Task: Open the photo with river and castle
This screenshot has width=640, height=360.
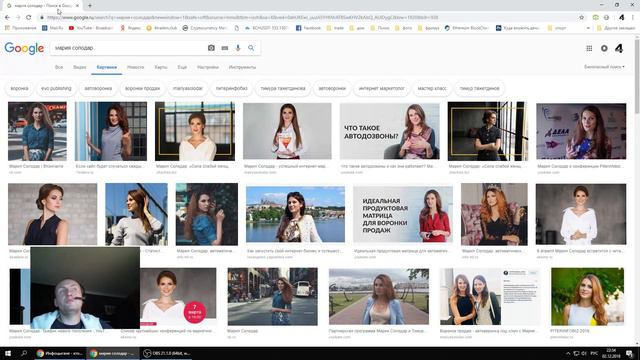Action: pos(295,214)
